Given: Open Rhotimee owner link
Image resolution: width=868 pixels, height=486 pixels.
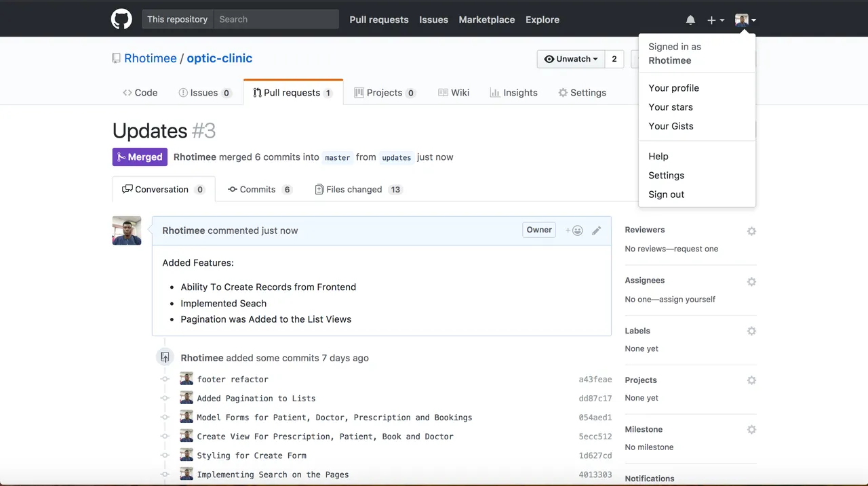Looking at the screenshot, I should pyautogui.click(x=151, y=58).
